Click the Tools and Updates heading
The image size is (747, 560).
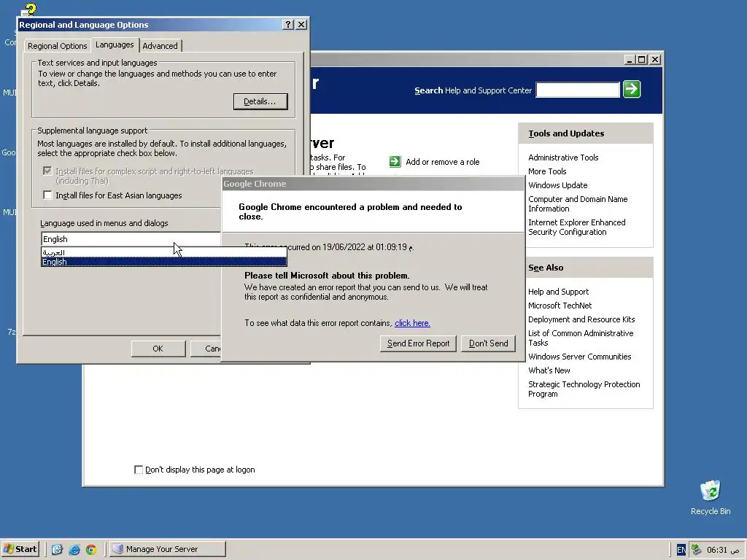(x=566, y=134)
